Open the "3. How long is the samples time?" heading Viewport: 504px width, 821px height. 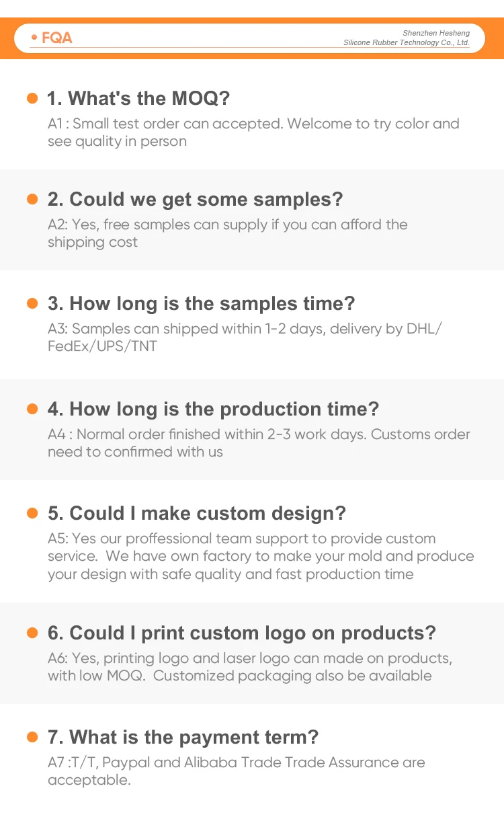tap(201, 304)
